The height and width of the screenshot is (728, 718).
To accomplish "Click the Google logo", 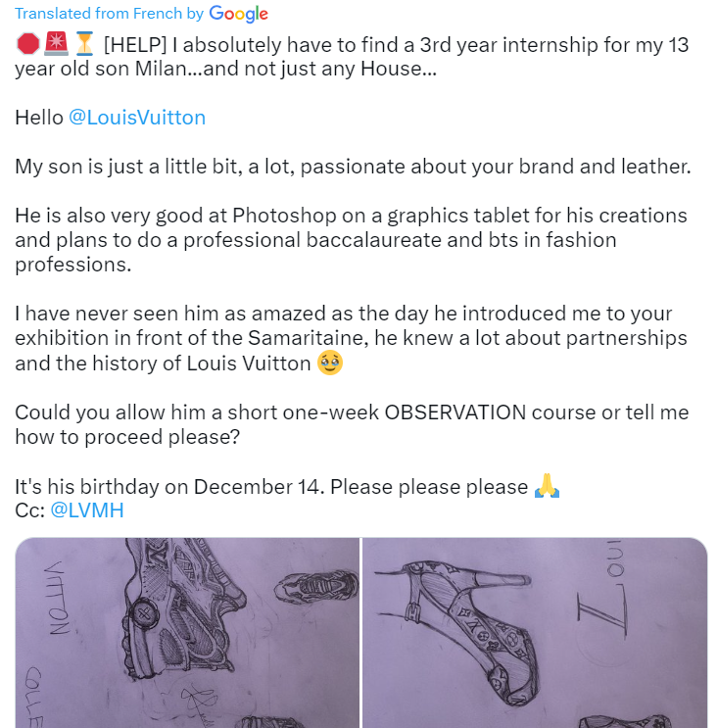I will tap(239, 14).
